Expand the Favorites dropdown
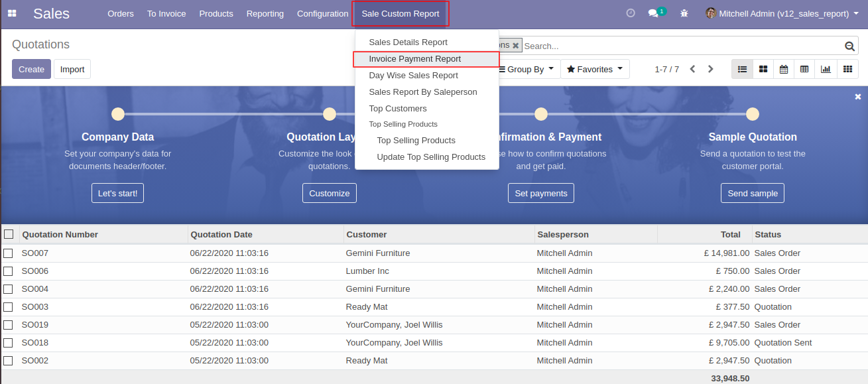This screenshot has width=868, height=384. pyautogui.click(x=595, y=69)
